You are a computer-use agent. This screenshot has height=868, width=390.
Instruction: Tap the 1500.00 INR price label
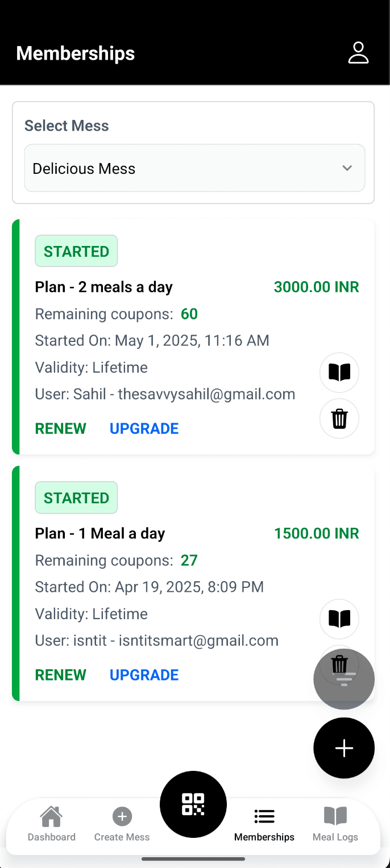click(316, 533)
